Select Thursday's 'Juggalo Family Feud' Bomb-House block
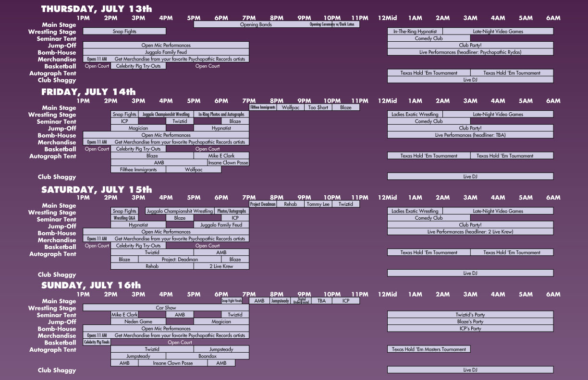 (x=166, y=52)
